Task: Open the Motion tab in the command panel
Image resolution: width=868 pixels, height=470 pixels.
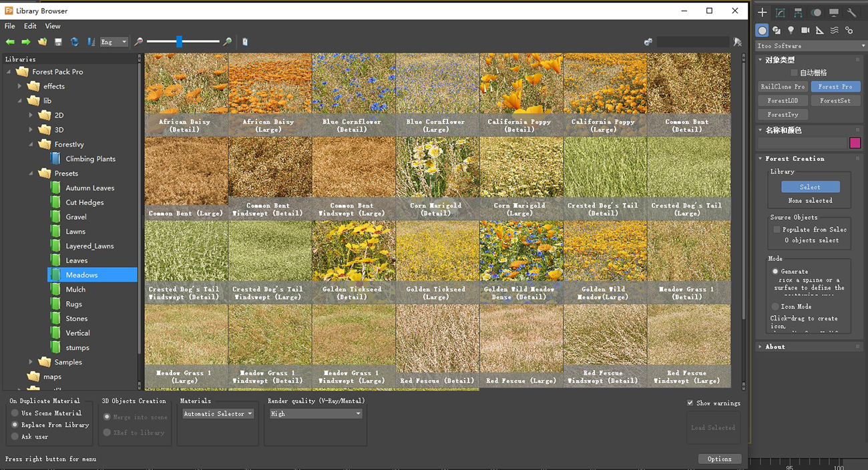Action: [x=817, y=13]
